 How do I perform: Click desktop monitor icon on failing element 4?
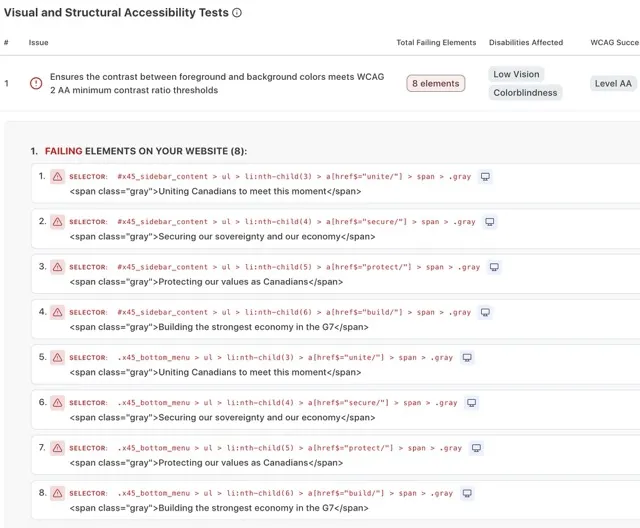coord(485,312)
